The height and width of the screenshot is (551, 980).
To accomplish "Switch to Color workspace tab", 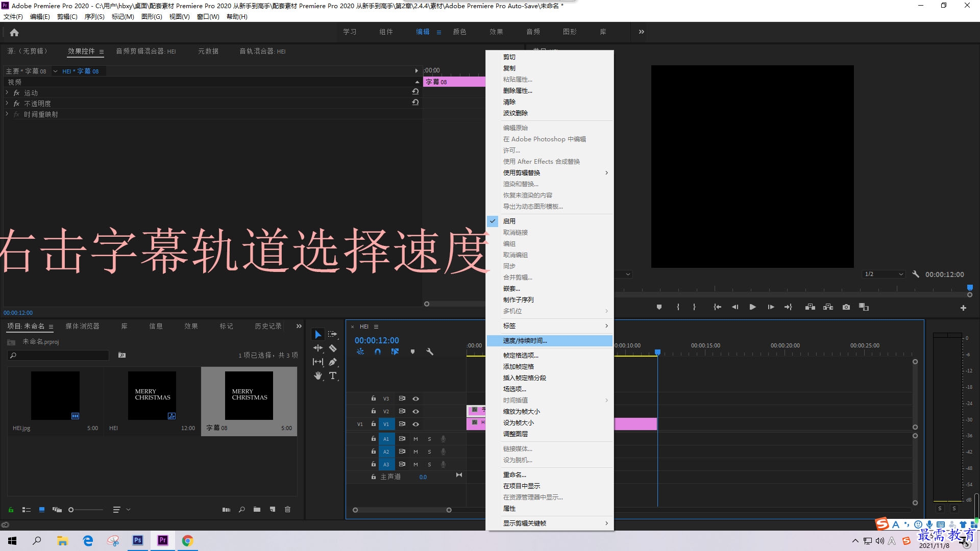I will [x=459, y=32].
